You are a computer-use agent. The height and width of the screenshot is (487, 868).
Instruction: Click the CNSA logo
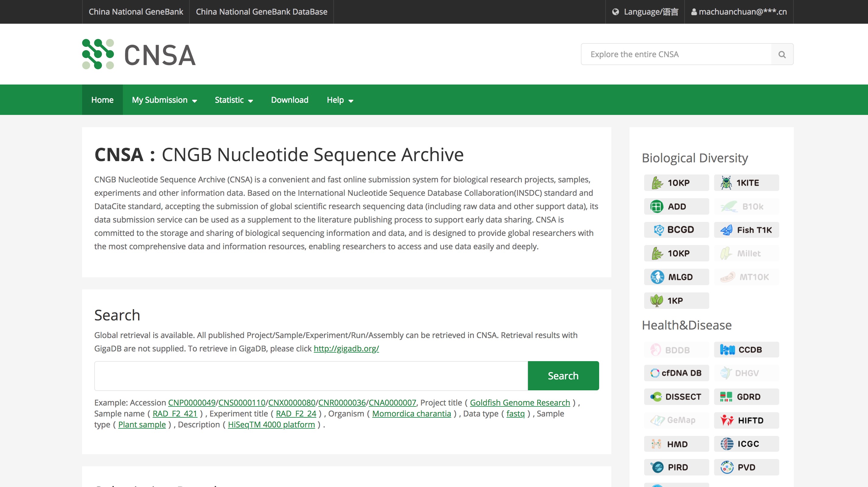click(x=139, y=54)
